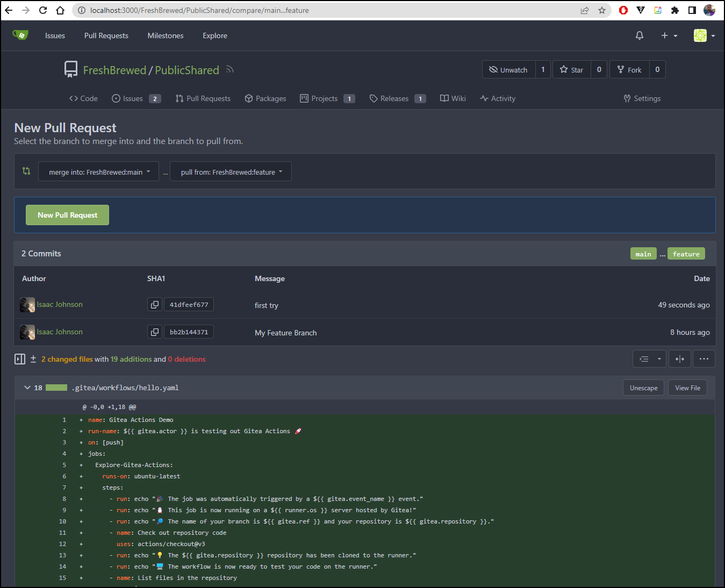
Task: Click the green main branch label
Action: (643, 254)
